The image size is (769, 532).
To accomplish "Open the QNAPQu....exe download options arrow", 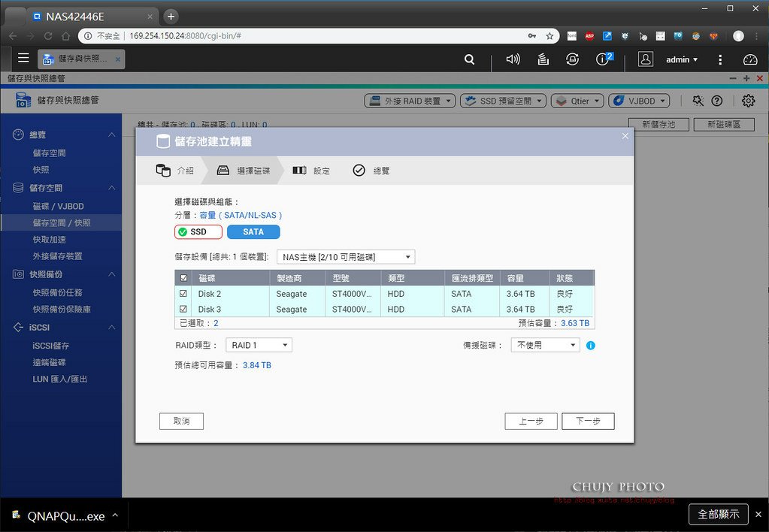I will (115, 515).
